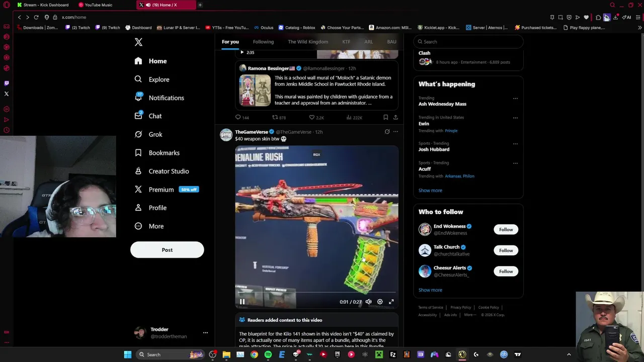Switch to Following tab
Viewport: 644px width, 362px height.
pyautogui.click(x=263, y=42)
